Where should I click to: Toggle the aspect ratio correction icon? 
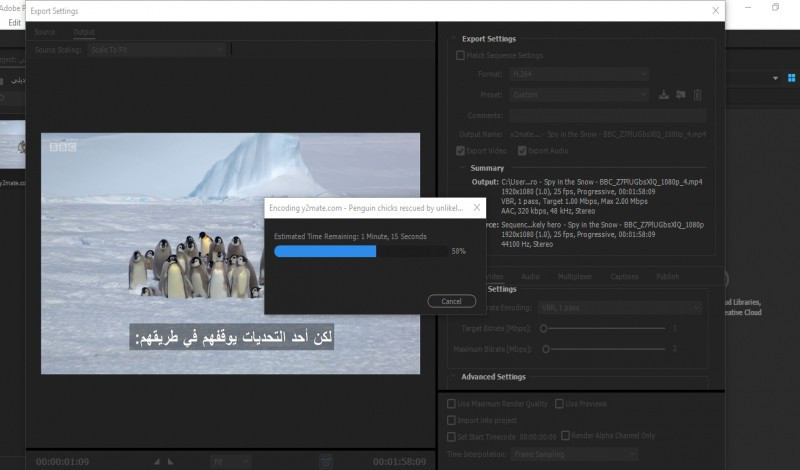pyautogui.click(x=326, y=461)
